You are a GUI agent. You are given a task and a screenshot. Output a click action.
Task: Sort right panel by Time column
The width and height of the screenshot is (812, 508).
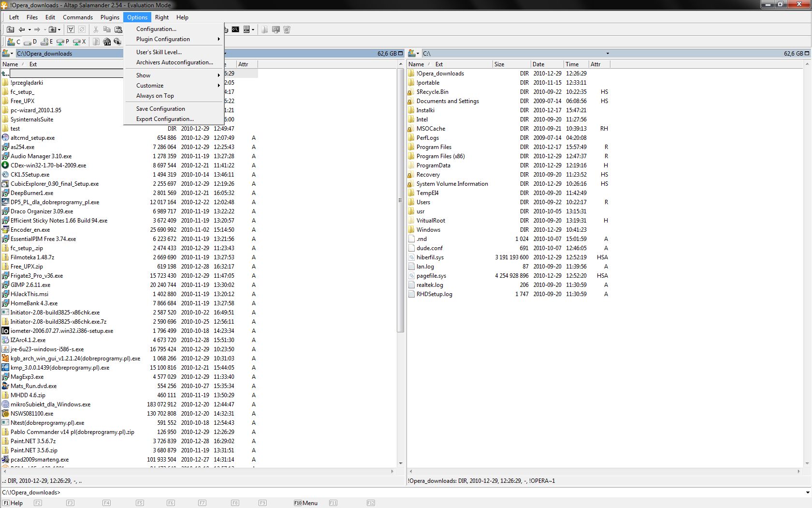click(576, 64)
